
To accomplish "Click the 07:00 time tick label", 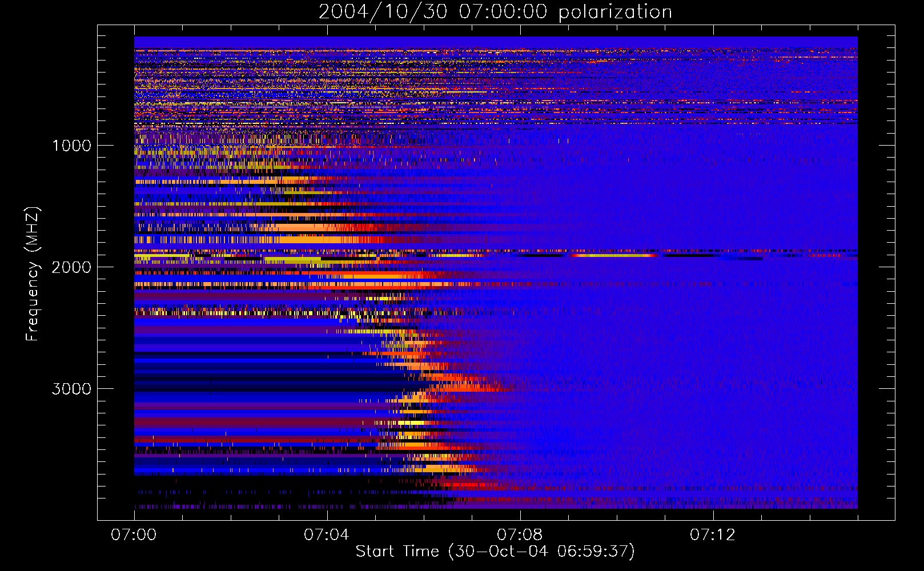I will pos(134,535).
